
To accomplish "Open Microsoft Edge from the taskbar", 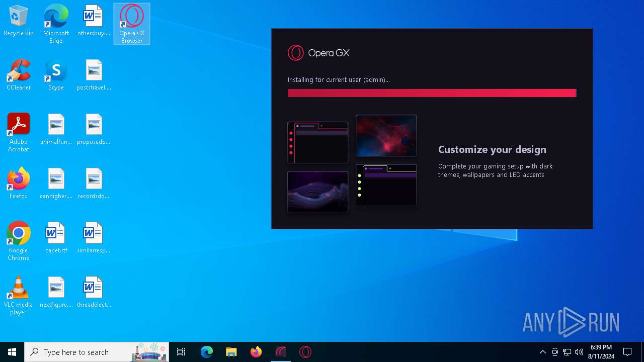I will 207,352.
